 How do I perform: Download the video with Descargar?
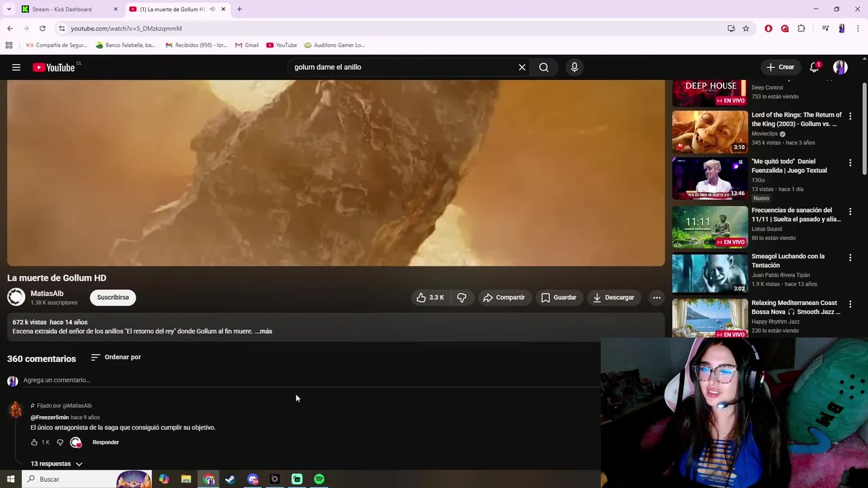pyautogui.click(x=614, y=298)
